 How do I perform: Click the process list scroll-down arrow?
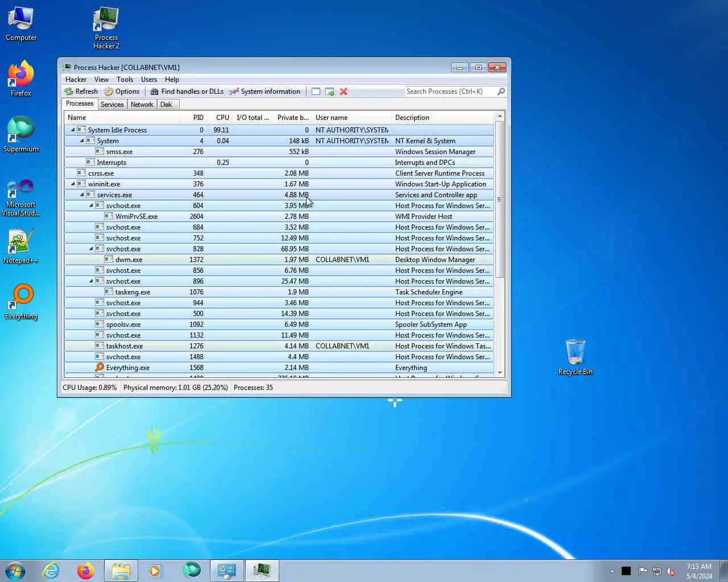point(500,373)
